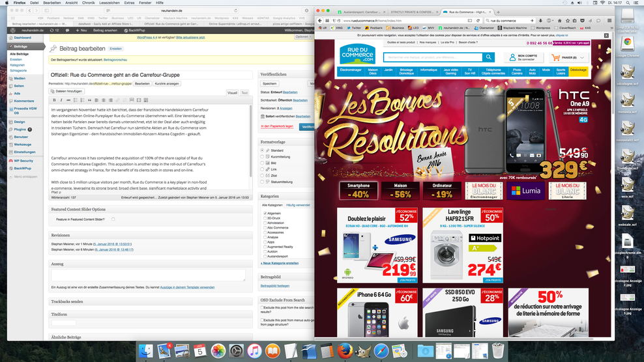The width and height of the screenshot is (644, 362).
Task: Switch to Auslandsreport Carrefour browser tab
Action: (x=361, y=12)
